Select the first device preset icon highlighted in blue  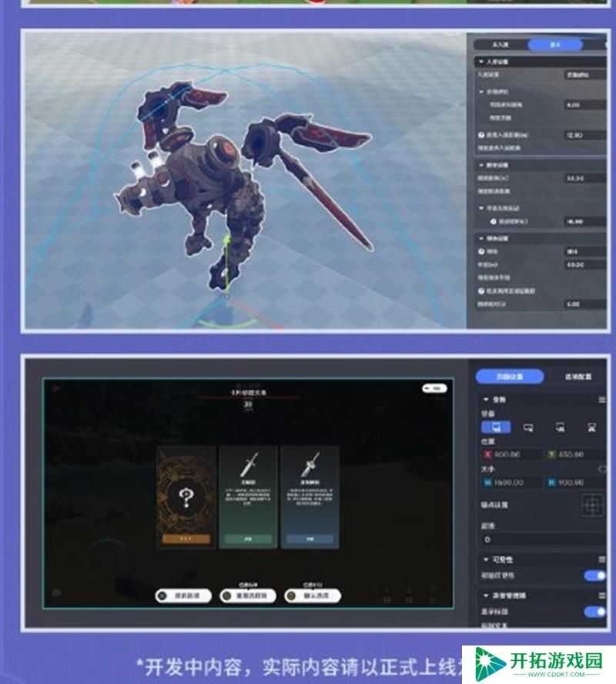(x=496, y=427)
